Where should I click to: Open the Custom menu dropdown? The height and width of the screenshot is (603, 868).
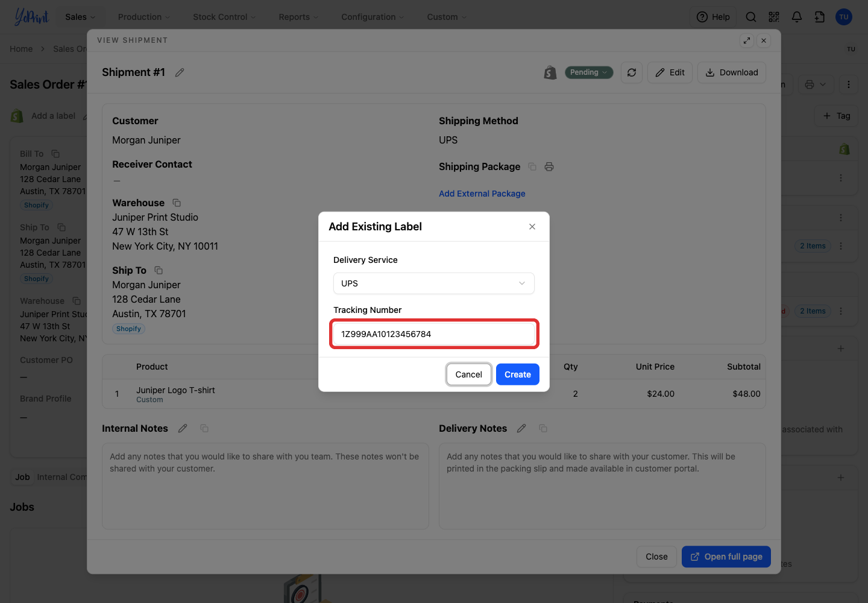click(447, 17)
